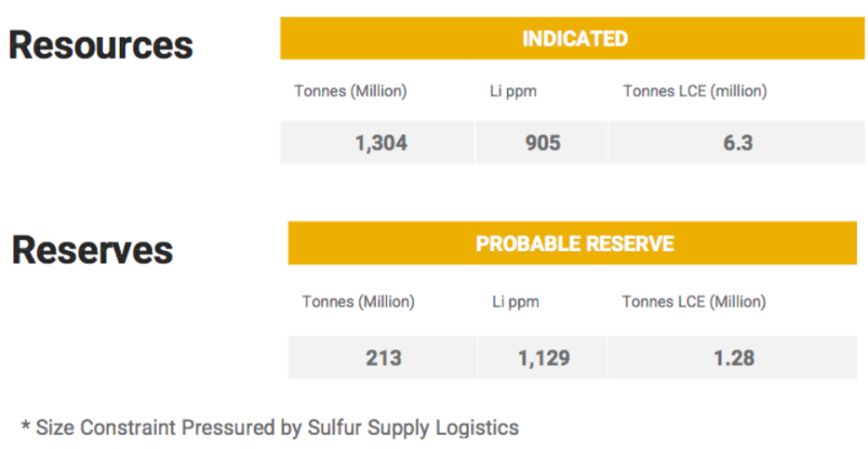Screen dimensions: 868x449
Task: Click the 6.3 Tonnes LCE value
Action: pyautogui.click(x=737, y=142)
